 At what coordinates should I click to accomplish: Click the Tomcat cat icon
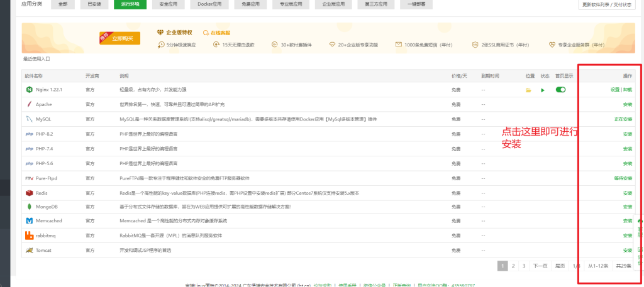pos(29,250)
